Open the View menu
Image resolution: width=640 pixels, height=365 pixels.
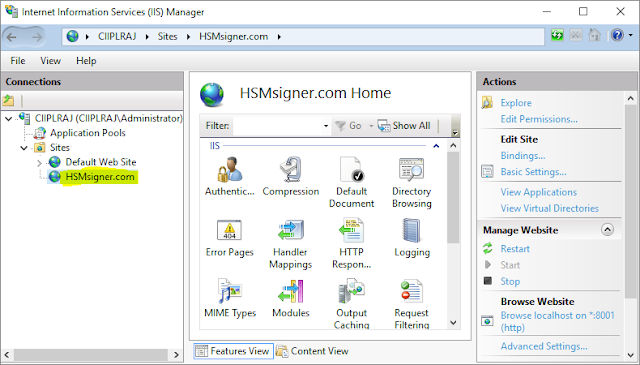(x=50, y=61)
